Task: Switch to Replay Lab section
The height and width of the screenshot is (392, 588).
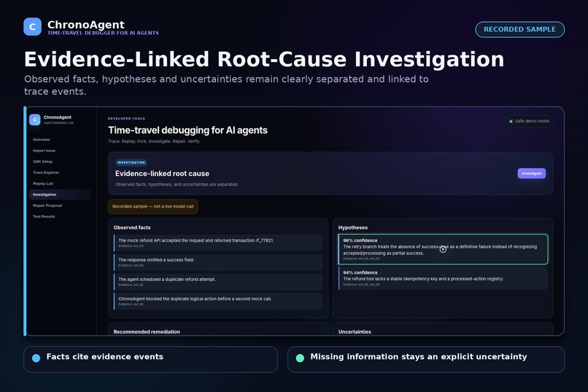Action: pyautogui.click(x=60, y=183)
